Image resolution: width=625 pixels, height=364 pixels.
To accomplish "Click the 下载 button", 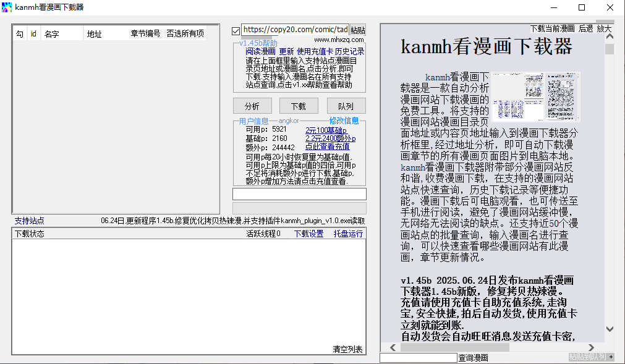I will tap(298, 106).
